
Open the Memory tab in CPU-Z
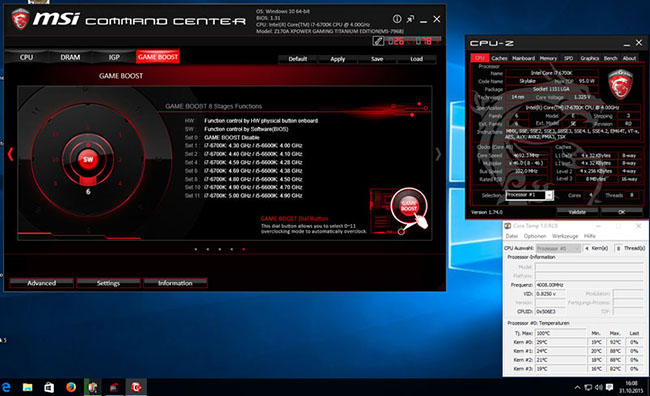pos(548,58)
